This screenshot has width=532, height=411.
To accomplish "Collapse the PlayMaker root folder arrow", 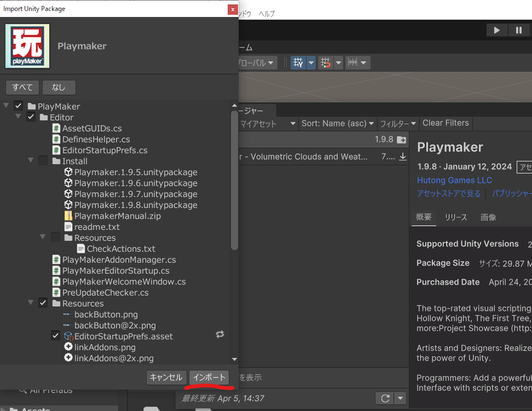I will pos(6,106).
